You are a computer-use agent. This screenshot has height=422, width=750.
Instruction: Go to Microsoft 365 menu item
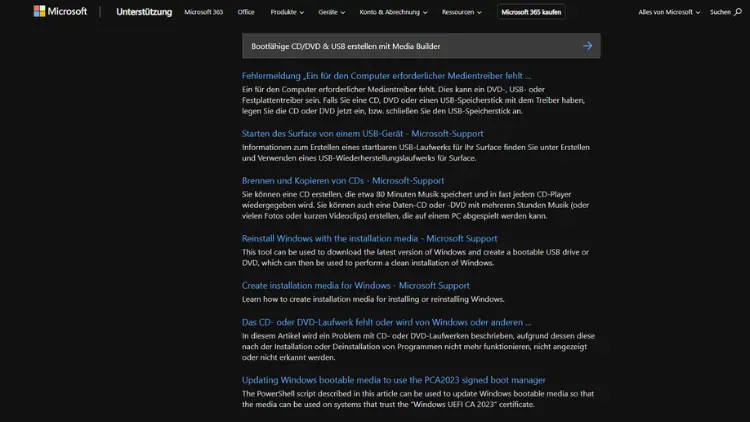click(204, 12)
